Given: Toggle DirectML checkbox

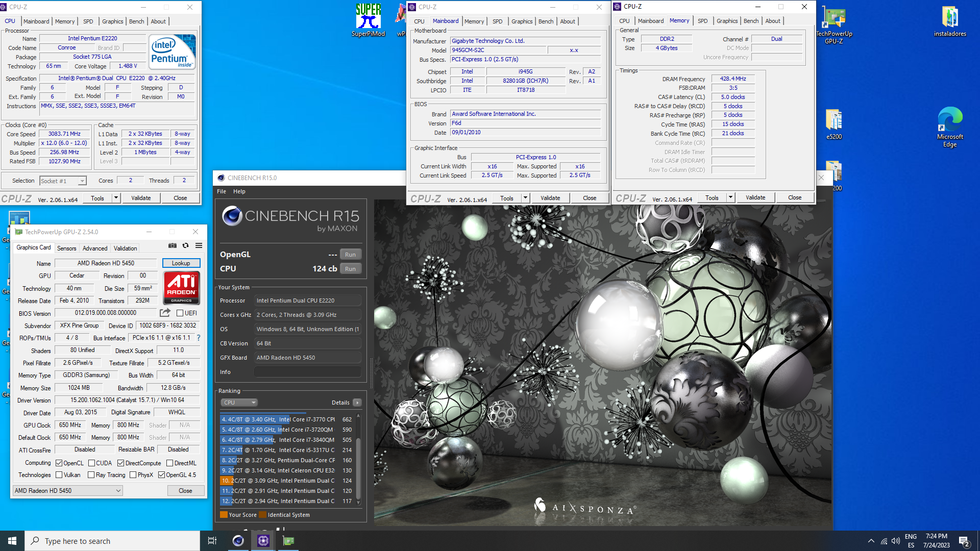Looking at the screenshot, I should (x=170, y=463).
